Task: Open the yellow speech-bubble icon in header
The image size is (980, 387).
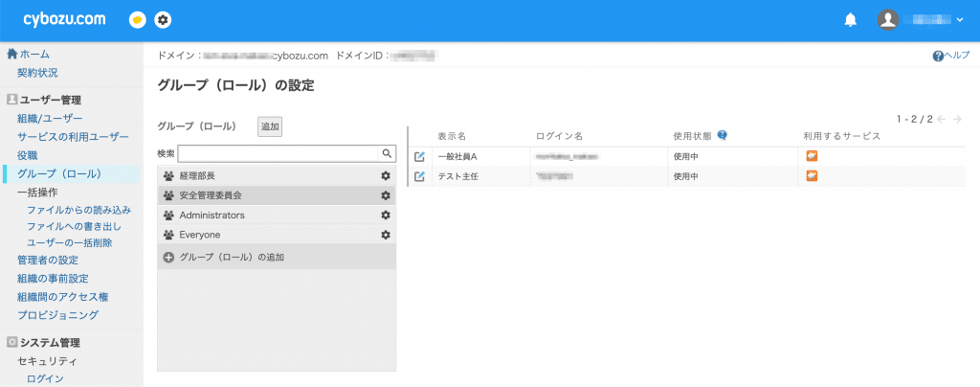Action: pos(138,20)
